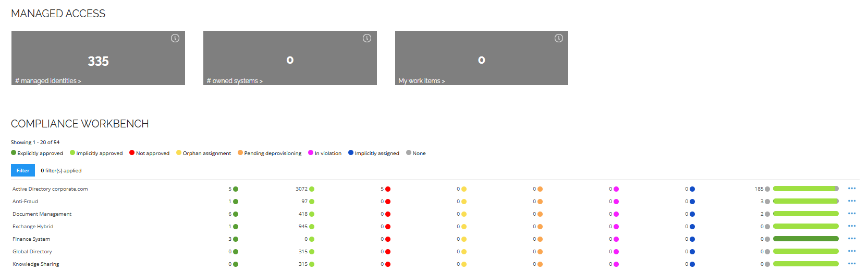This screenshot has height=270, width=868.
Task: Click info icon on My work items tile
Action: tap(559, 38)
